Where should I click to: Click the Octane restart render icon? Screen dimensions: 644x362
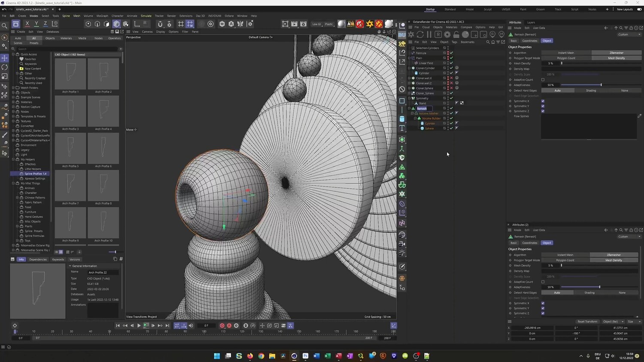click(420, 34)
